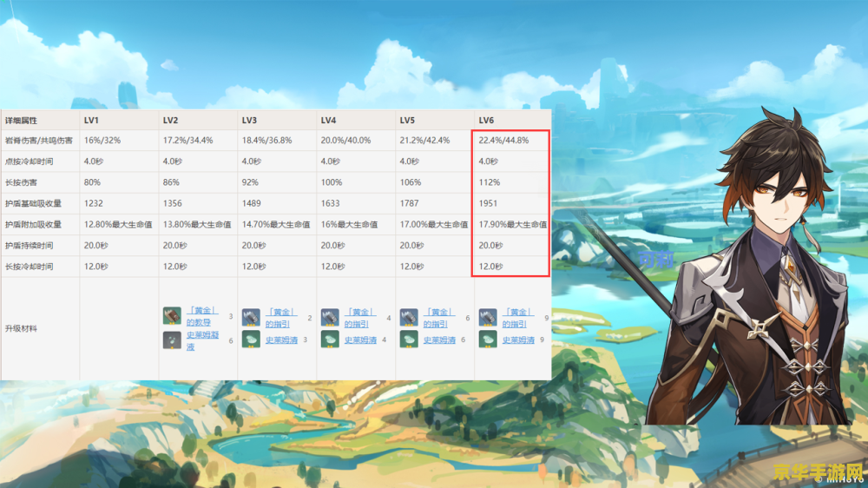
Task: Click the 17.90%最大生命值 cell
Action: [513, 224]
